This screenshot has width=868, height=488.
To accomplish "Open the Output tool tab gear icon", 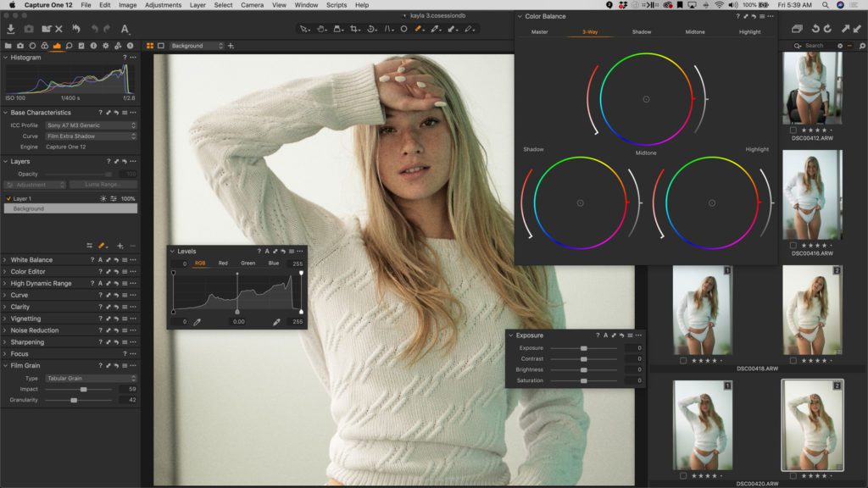I will (106, 46).
